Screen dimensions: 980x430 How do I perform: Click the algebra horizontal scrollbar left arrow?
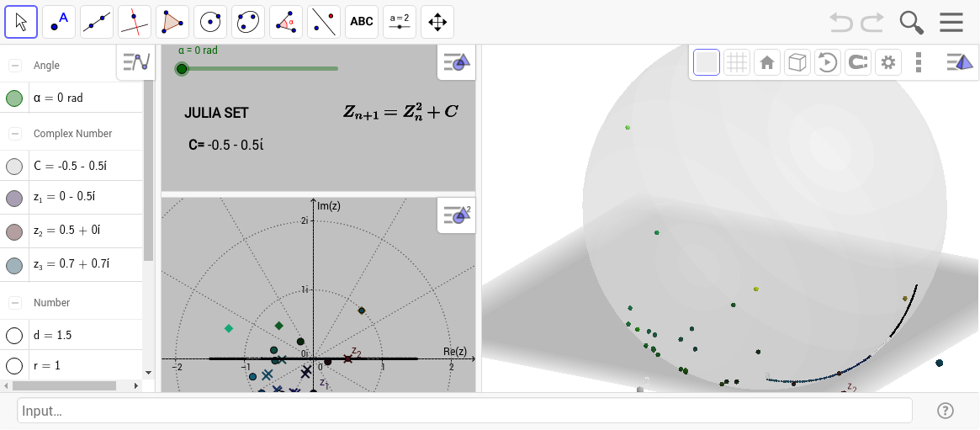[x=5, y=385]
